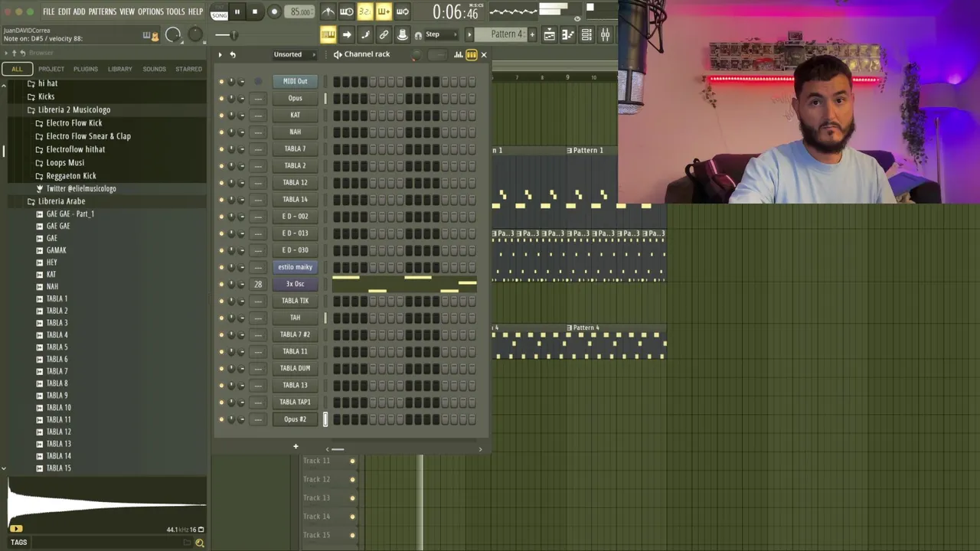Click mixer track 28 of 3x Osc
Viewport: 980px width, 551px height.
258,284
